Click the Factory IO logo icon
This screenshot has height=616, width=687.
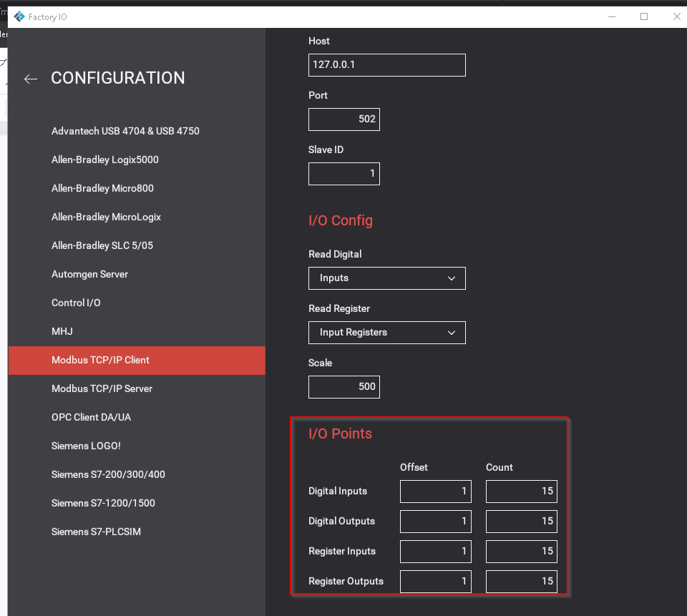point(19,16)
